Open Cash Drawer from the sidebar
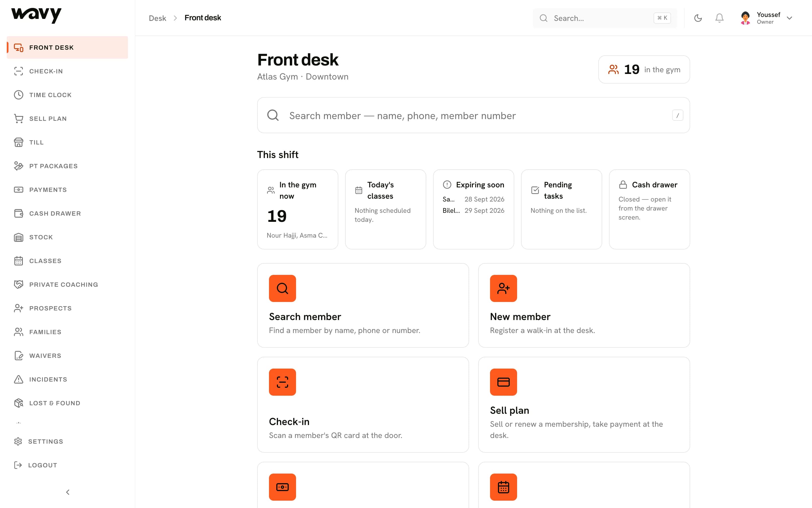This screenshot has width=812, height=508. (x=67, y=213)
